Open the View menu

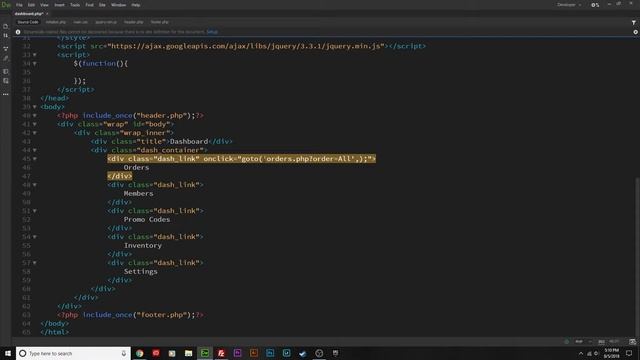click(44, 5)
